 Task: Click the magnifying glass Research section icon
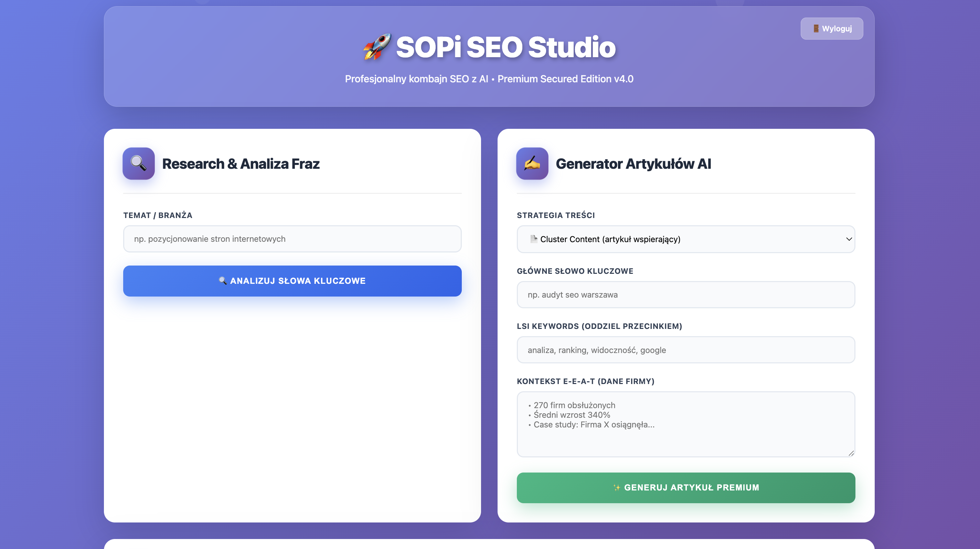[x=138, y=163]
